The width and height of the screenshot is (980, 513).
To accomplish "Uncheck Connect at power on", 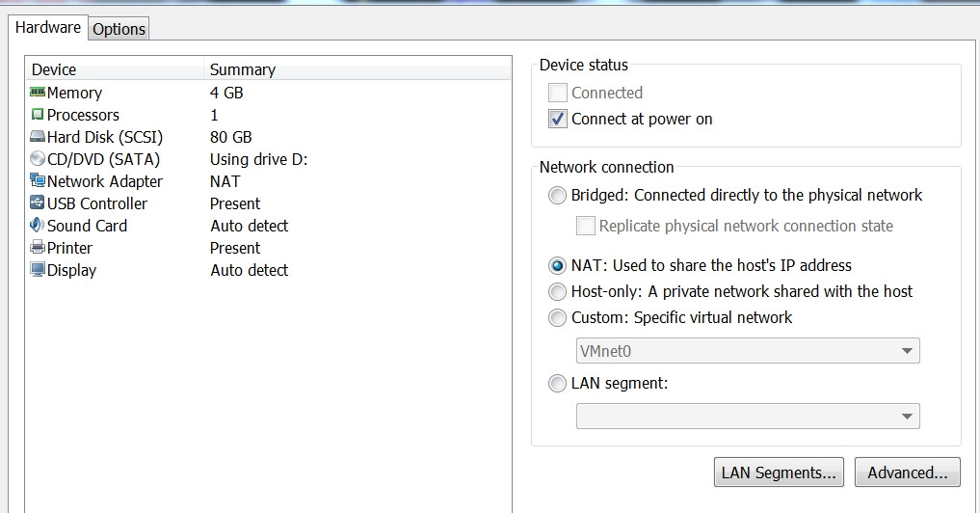I will tap(558, 120).
